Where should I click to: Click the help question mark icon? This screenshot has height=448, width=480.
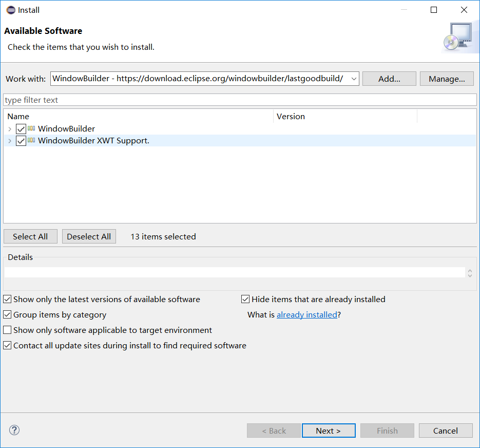(14, 430)
